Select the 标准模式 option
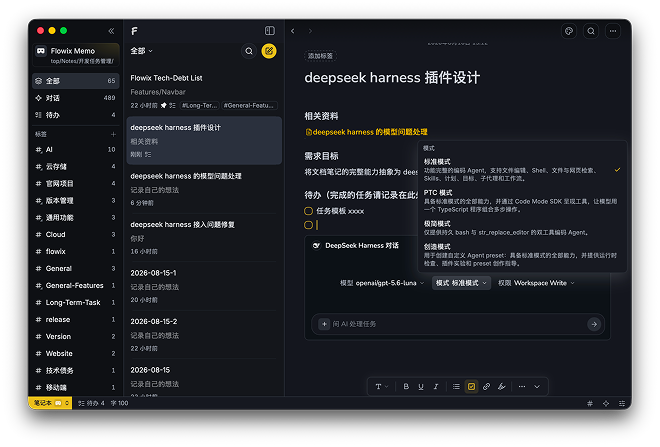This screenshot has height=447, width=660. click(x=522, y=170)
